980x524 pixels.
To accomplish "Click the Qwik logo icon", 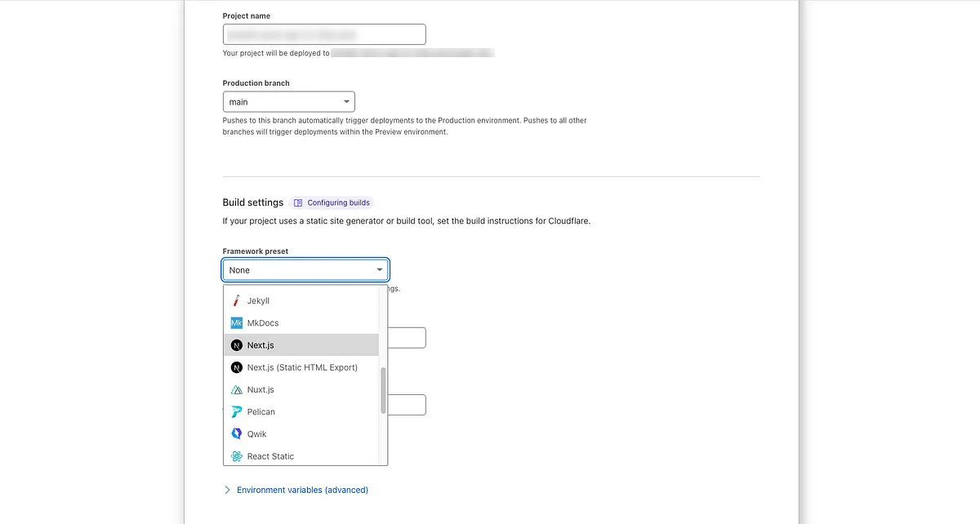I will pyautogui.click(x=236, y=433).
